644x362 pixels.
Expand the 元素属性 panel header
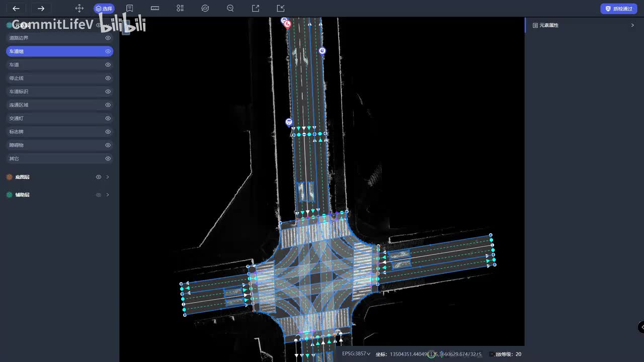632,25
